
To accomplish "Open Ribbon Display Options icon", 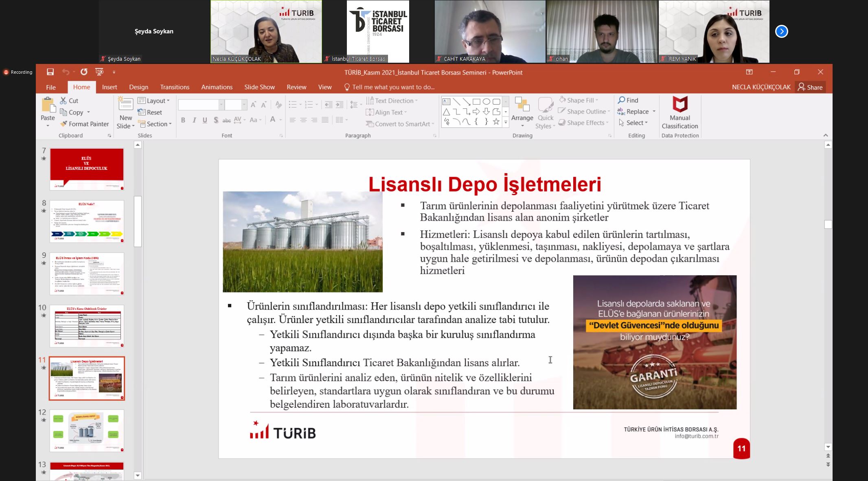I will pyautogui.click(x=749, y=72).
